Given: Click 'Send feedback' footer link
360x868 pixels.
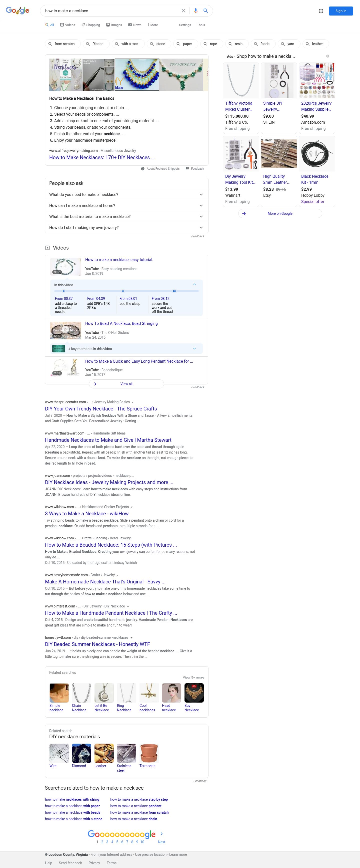Looking at the screenshot, I should [x=70, y=863].
